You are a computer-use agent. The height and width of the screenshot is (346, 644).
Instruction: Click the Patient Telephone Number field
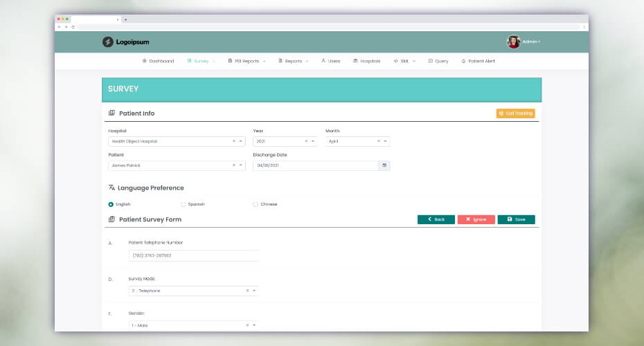click(x=194, y=255)
